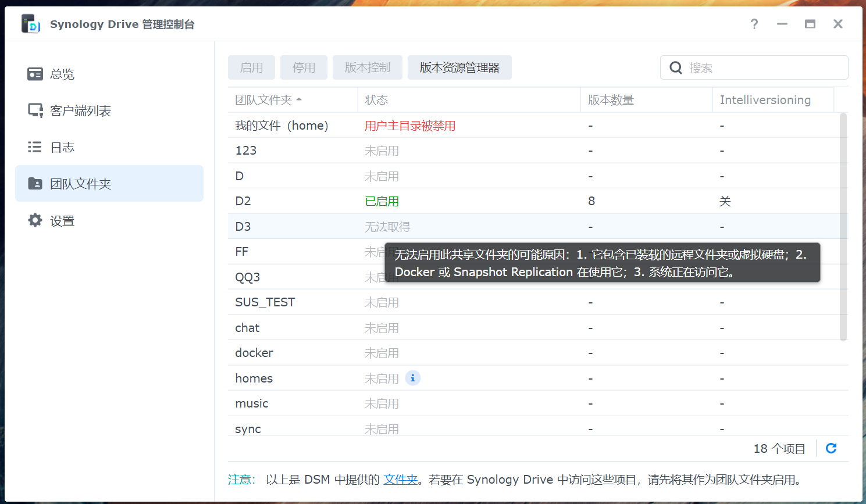This screenshot has width=866, height=504.
Task: Close the Synology Drive console window
Action: click(838, 24)
